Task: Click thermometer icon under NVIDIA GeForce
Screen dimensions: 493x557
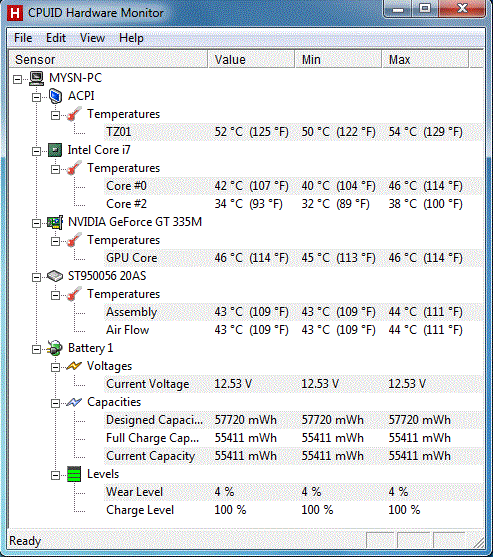Action: (74, 240)
